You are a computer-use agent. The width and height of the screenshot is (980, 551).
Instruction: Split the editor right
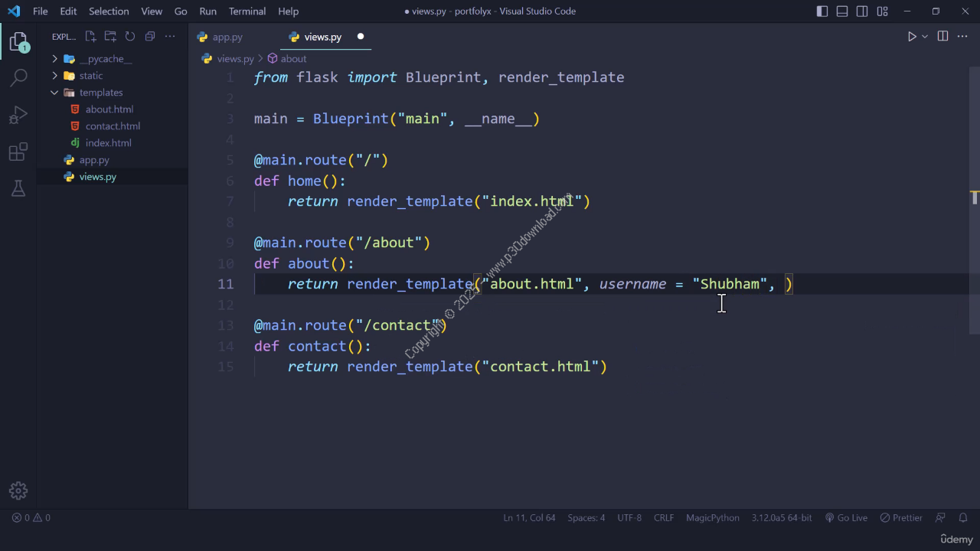942,37
